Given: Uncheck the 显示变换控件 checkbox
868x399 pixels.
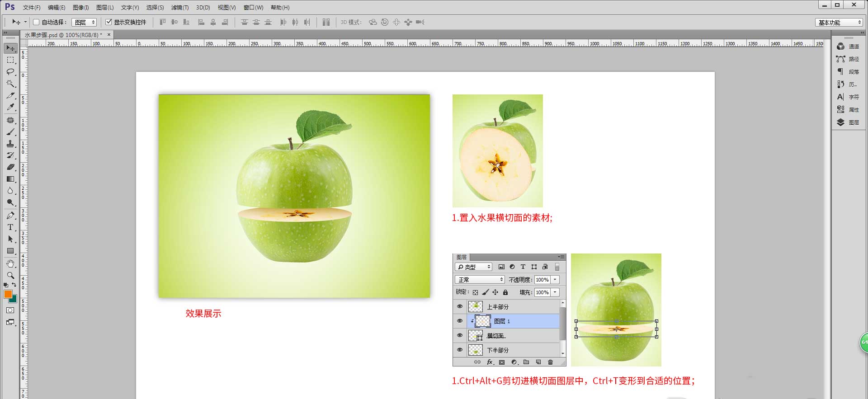Looking at the screenshot, I should point(108,22).
